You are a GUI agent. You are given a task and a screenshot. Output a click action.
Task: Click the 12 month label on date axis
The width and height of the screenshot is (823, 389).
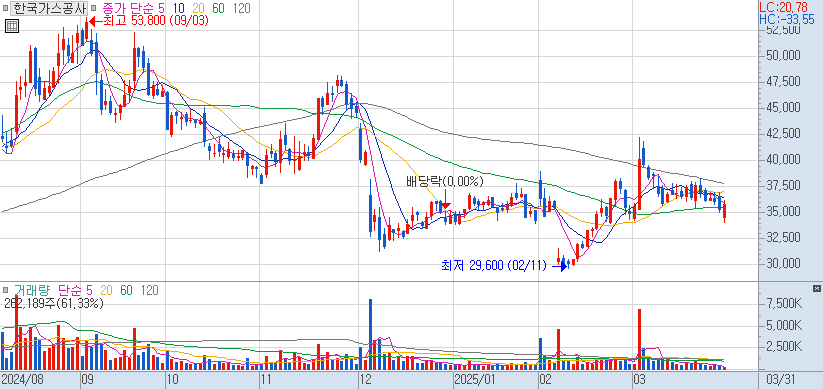tap(365, 379)
